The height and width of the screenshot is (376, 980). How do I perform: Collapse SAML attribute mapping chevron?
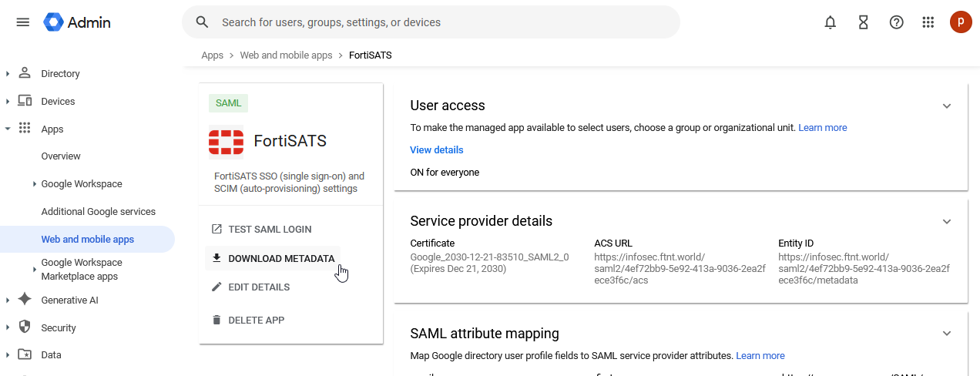947,334
